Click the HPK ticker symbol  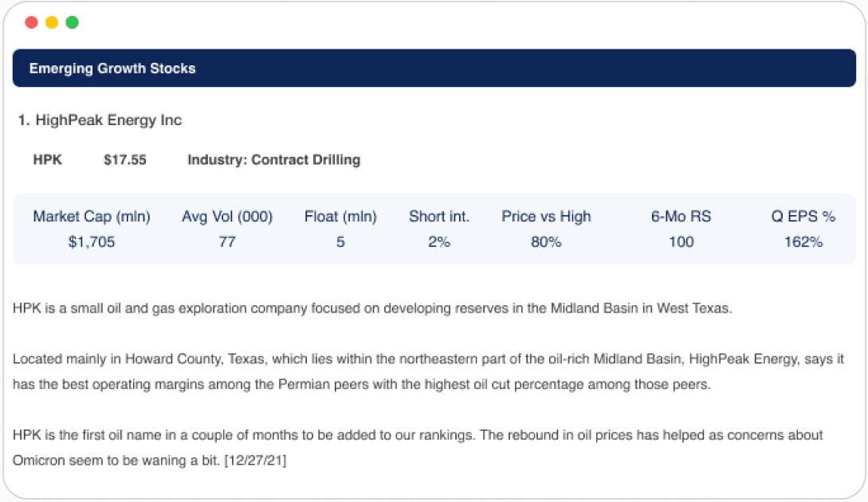point(48,160)
